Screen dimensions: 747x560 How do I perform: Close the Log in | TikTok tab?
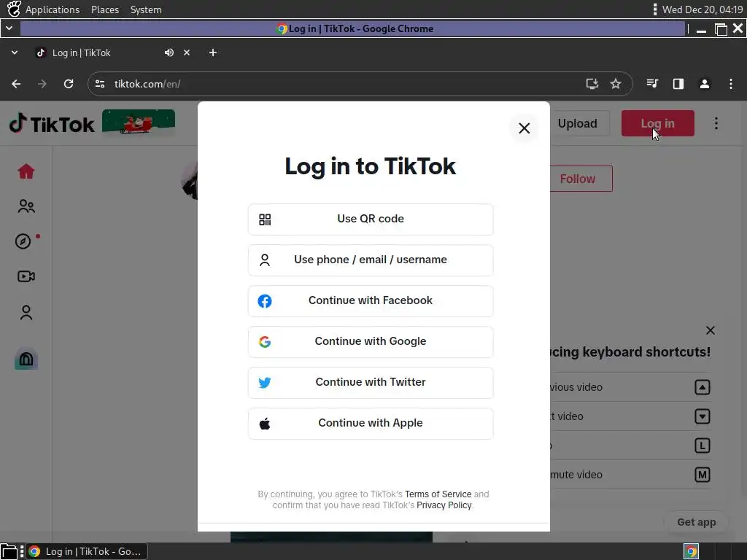[x=187, y=52]
